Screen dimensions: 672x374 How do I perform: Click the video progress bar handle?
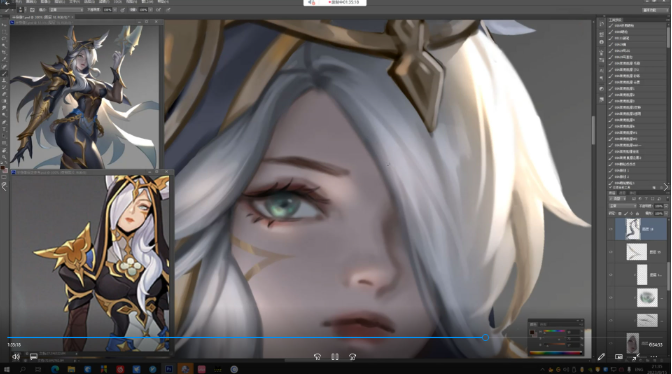coord(485,338)
